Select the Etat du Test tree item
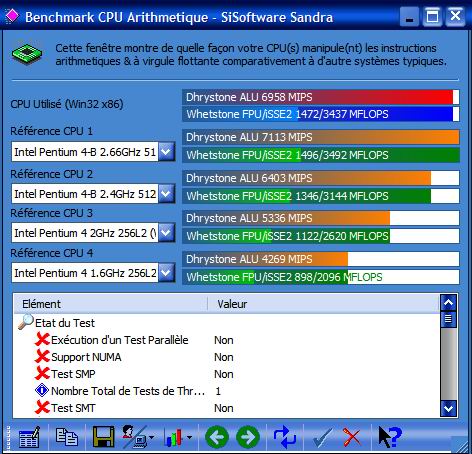 65,323
